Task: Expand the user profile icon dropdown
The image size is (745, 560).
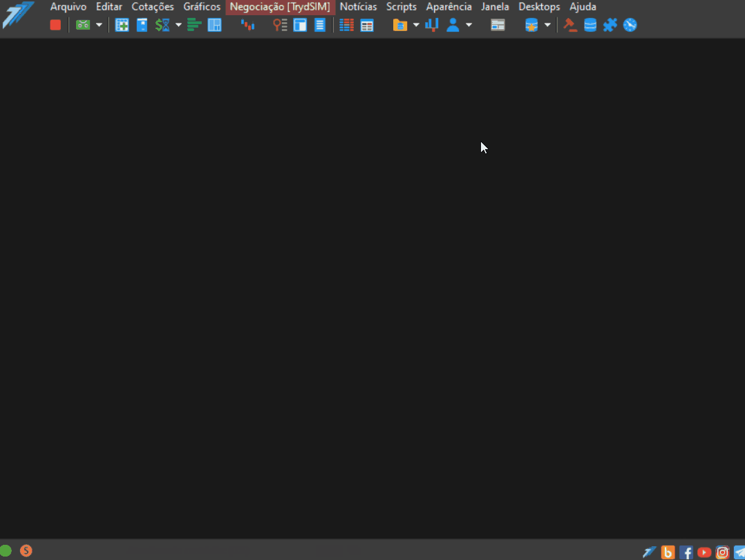Action: click(469, 25)
